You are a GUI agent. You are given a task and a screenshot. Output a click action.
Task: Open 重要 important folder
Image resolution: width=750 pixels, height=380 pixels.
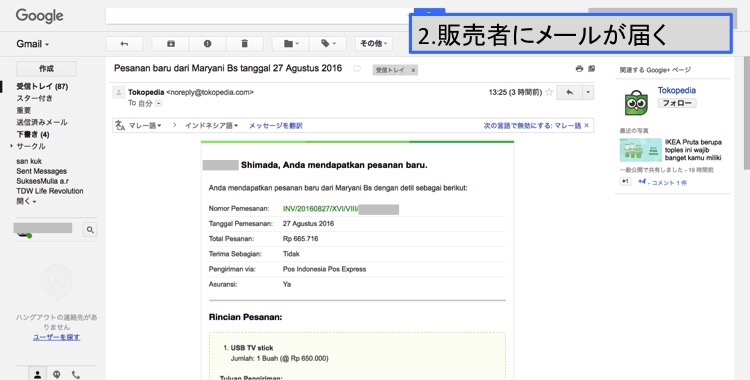pyautogui.click(x=23, y=110)
